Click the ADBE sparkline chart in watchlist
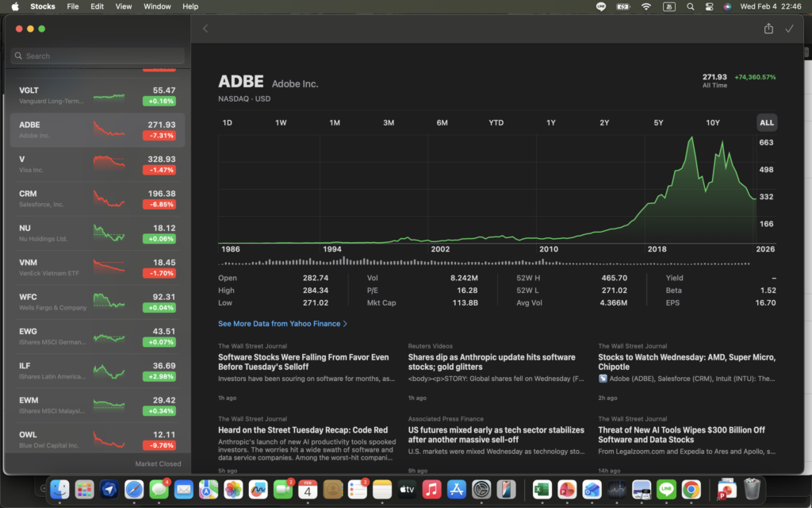The height and width of the screenshot is (508, 812). [109, 129]
